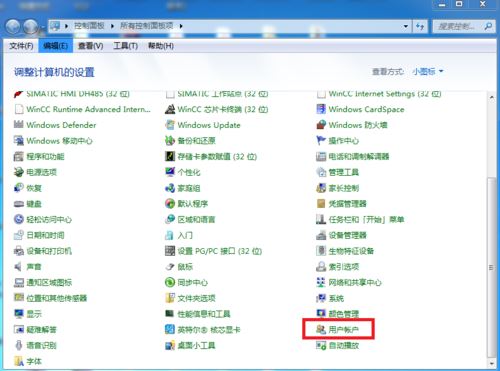Open 字体 fonts
This screenshot has height=371, width=500.
[28, 361]
